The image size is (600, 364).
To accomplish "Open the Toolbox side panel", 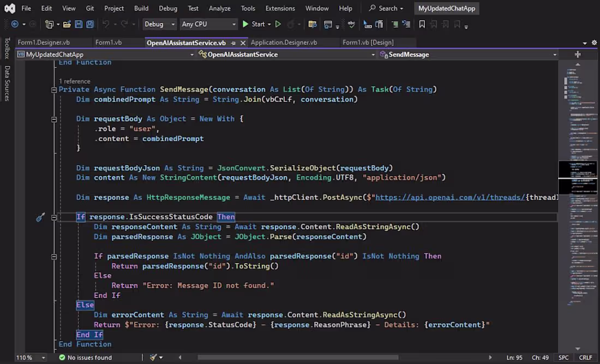I will (7, 48).
